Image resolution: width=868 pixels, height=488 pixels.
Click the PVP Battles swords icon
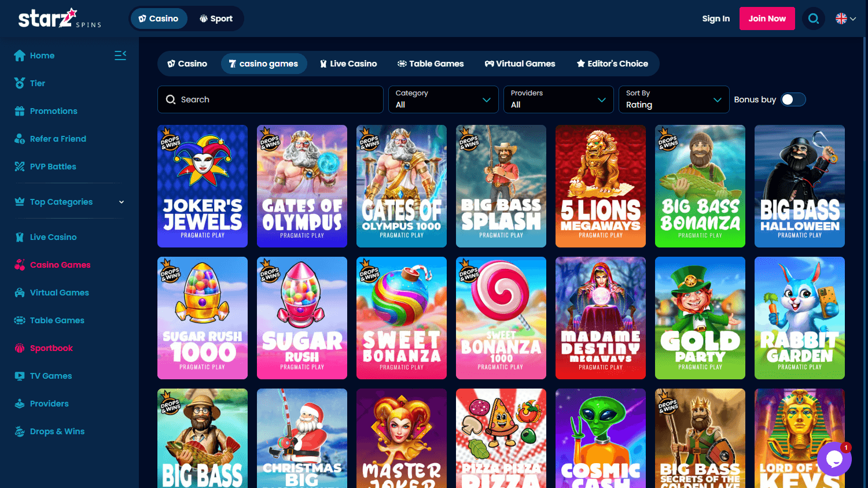20,167
